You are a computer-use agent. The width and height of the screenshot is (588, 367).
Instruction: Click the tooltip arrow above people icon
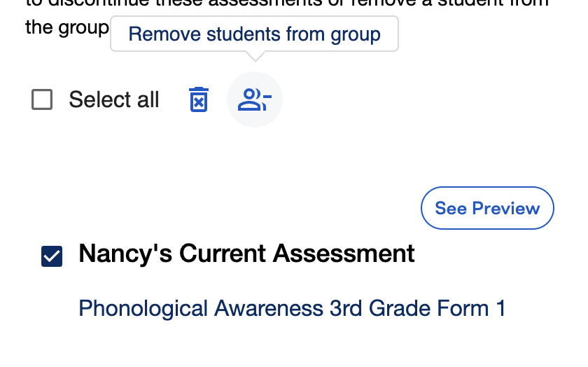255,56
